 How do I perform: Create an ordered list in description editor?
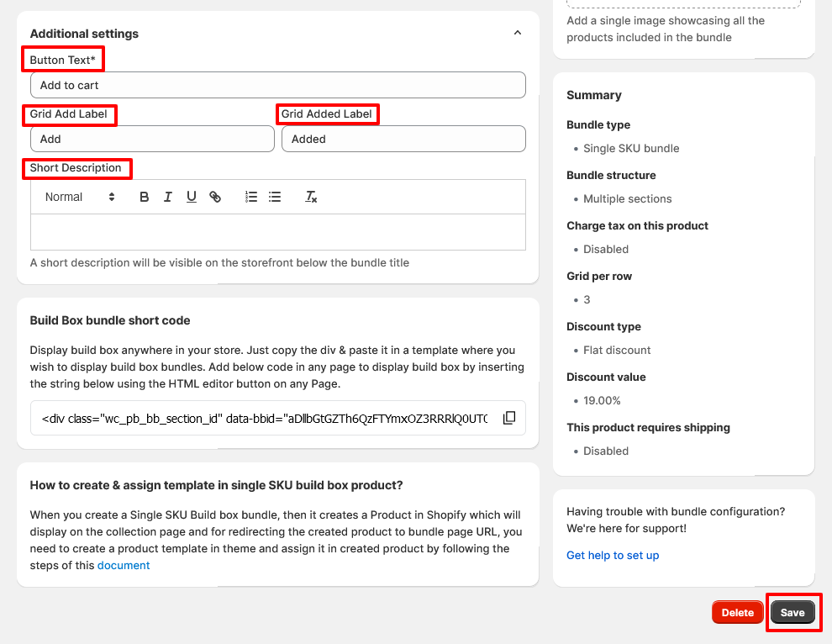250,196
